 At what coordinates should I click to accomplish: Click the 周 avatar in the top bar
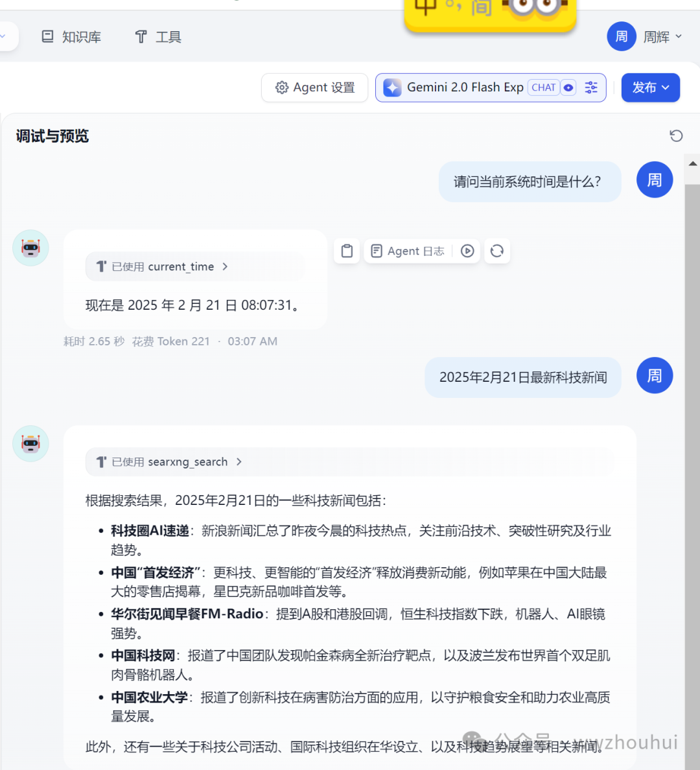pyautogui.click(x=622, y=36)
